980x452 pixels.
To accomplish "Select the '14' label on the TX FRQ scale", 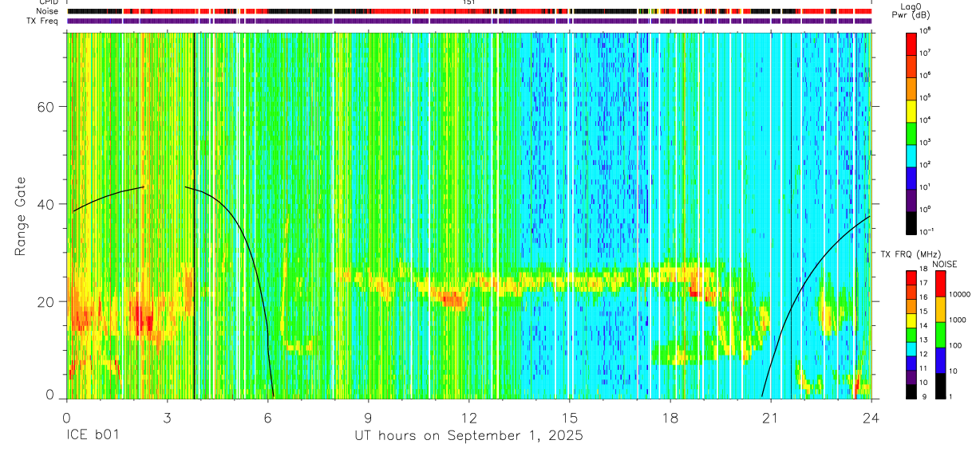I will tap(923, 326).
